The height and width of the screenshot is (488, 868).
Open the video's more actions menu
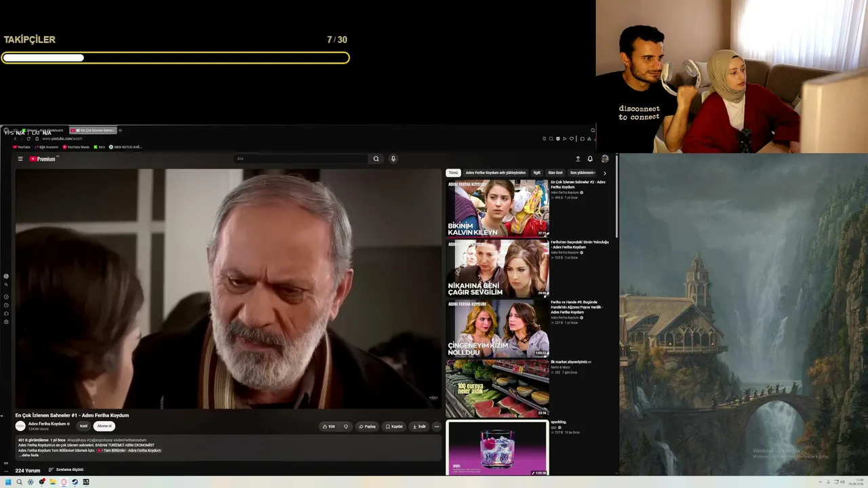(436, 426)
